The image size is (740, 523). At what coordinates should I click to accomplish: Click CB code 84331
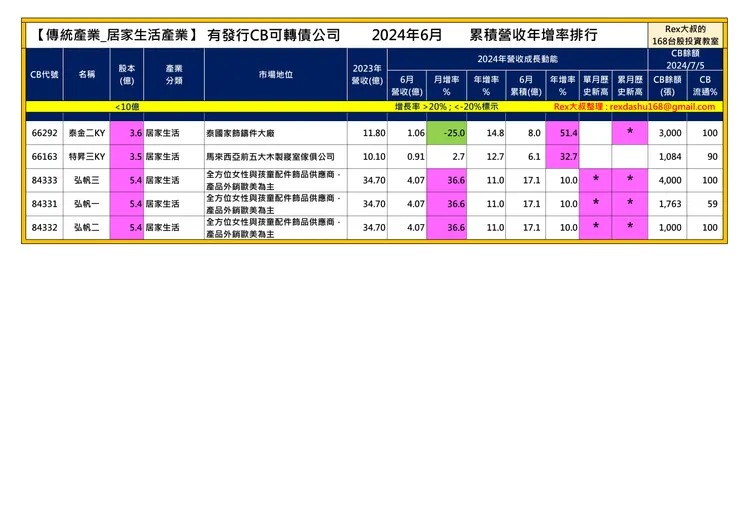point(44,204)
